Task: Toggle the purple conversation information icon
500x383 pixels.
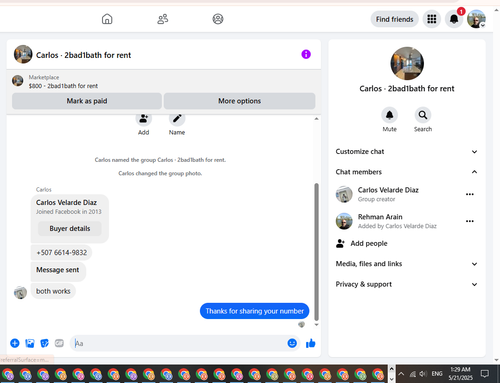Action: click(x=306, y=54)
